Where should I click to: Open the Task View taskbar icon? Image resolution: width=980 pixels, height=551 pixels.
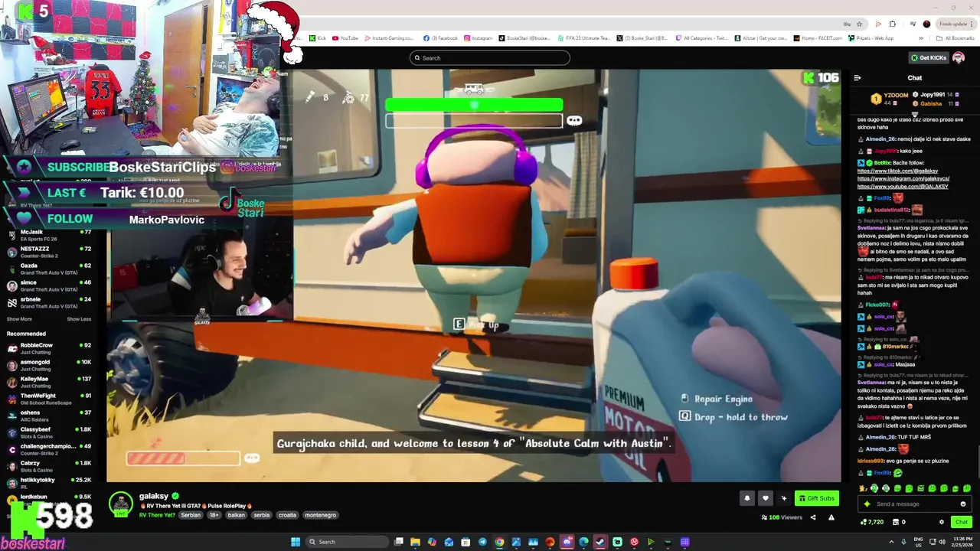[399, 542]
